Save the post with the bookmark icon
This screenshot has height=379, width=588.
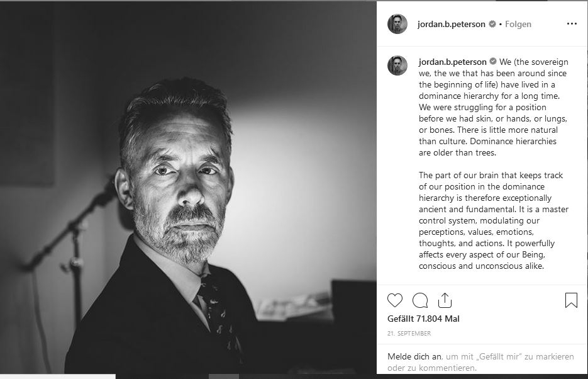click(x=571, y=300)
